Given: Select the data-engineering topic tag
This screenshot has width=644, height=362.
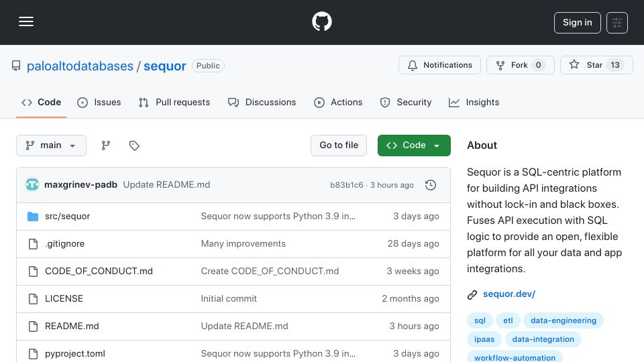Looking at the screenshot, I should click(x=563, y=320).
